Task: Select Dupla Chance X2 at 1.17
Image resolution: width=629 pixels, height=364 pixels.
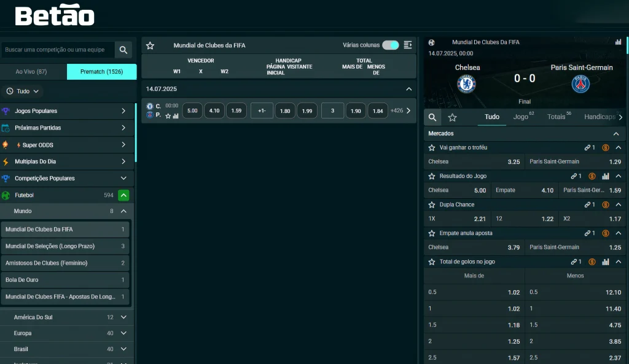Action: [x=592, y=219]
